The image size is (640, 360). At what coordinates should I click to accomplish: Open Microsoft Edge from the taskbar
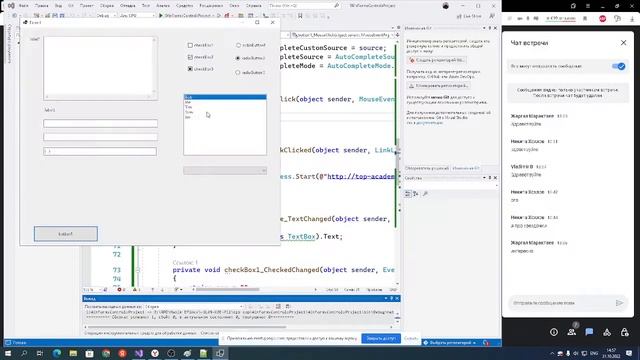(57, 353)
